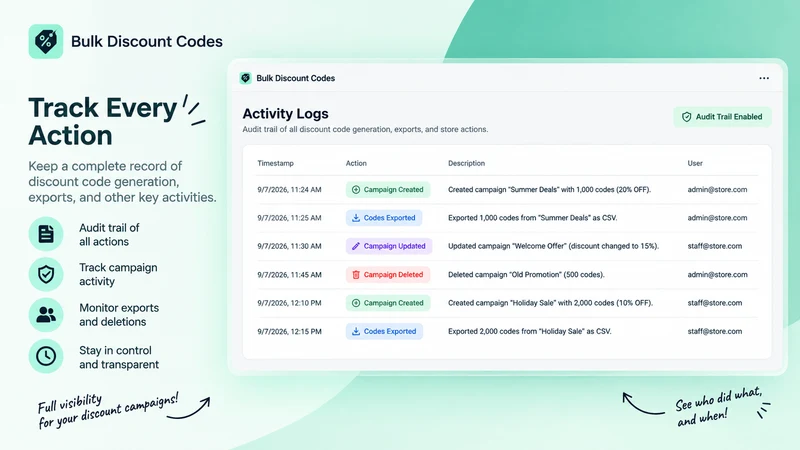This screenshot has height=450, width=800.
Task: Click the people icon beside Monitor exports
Action: (46, 315)
